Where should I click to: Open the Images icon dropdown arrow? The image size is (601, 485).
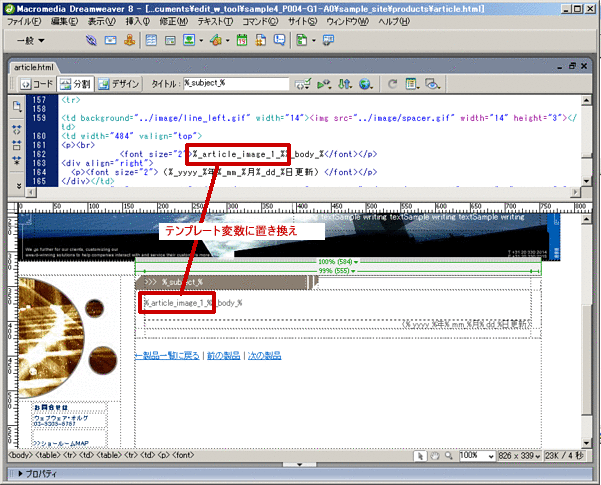click(x=201, y=40)
